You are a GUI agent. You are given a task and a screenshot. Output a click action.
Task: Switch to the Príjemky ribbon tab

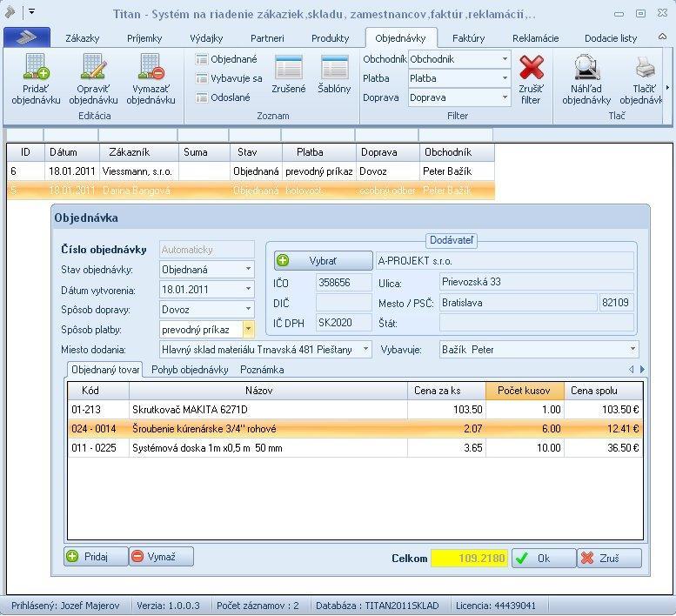click(x=144, y=38)
